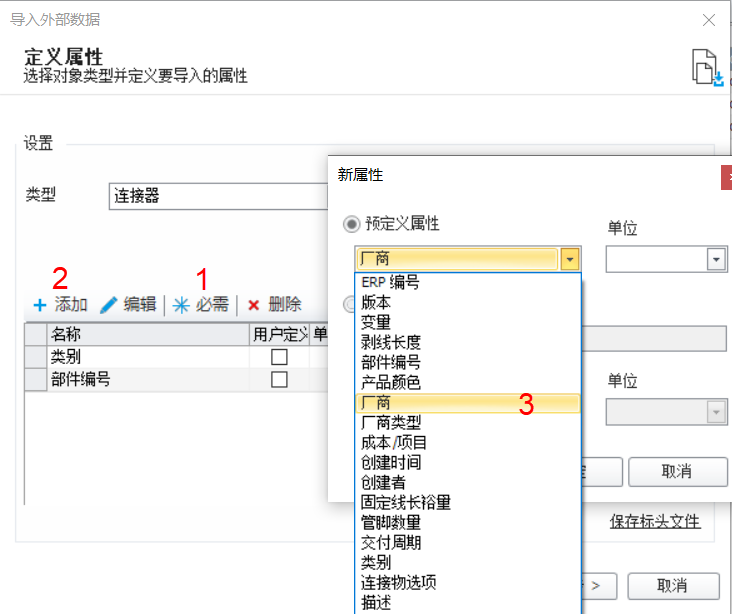Click the pencil Edit icon

109,305
